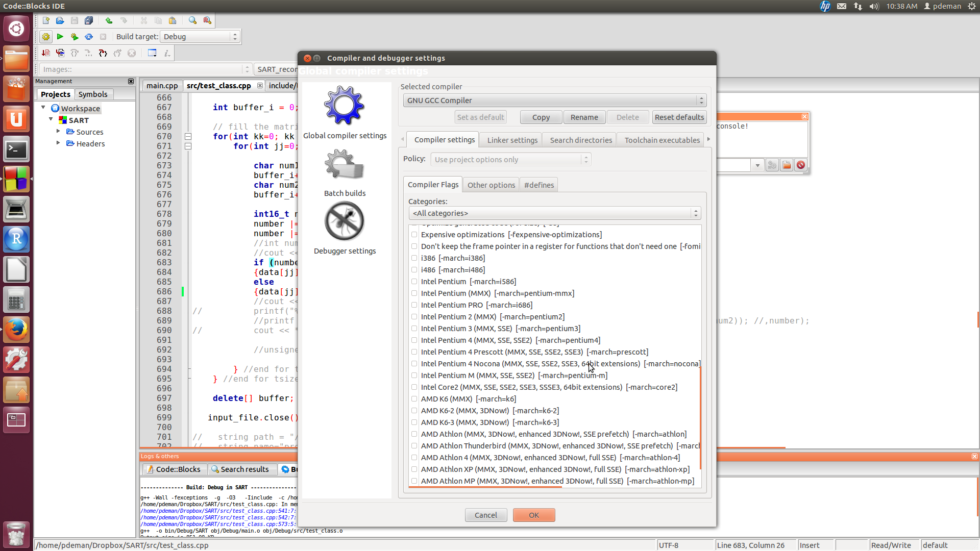Expand the Sources folder
The image size is (980, 551).
click(x=58, y=132)
